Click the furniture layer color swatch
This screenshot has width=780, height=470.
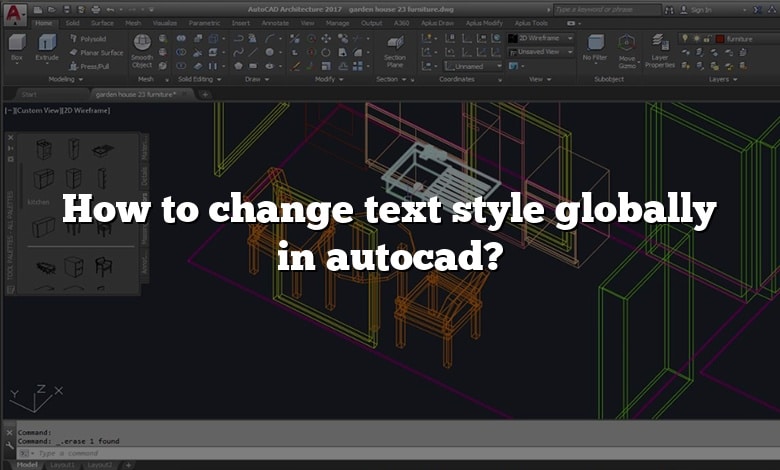(x=720, y=39)
